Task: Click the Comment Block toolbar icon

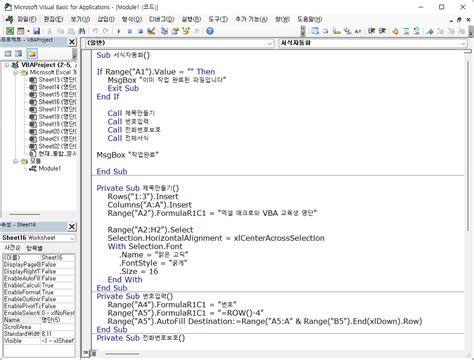Action: click(x=406, y=31)
